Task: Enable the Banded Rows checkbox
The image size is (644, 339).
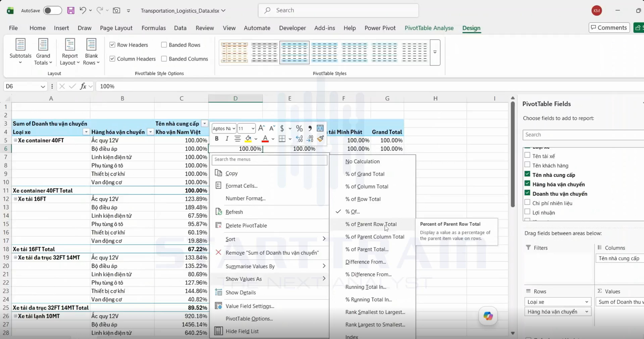Action: point(164,45)
